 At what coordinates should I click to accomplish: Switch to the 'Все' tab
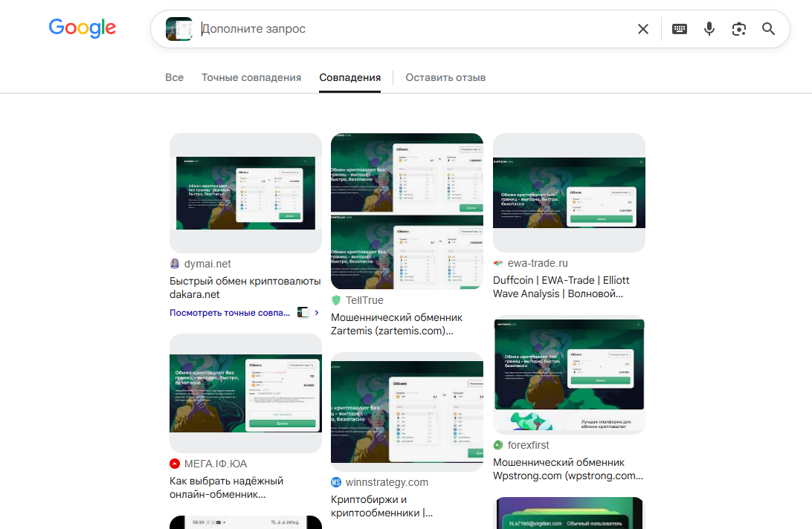point(175,78)
